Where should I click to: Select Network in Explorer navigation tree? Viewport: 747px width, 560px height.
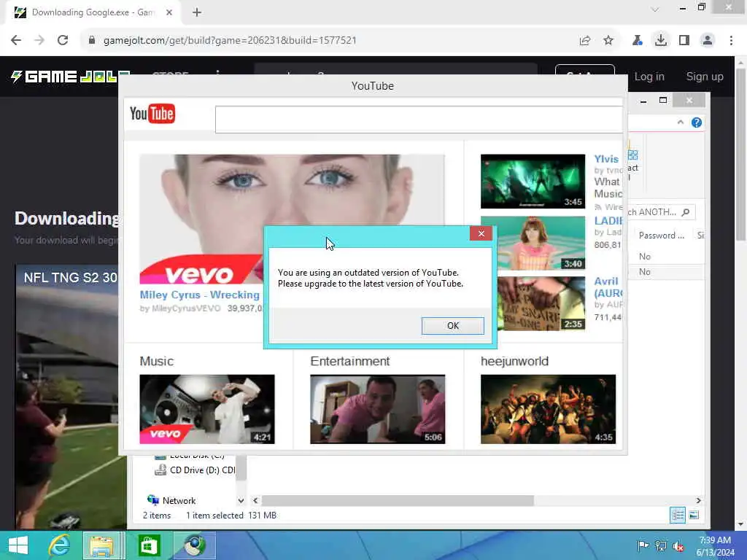pos(171,500)
